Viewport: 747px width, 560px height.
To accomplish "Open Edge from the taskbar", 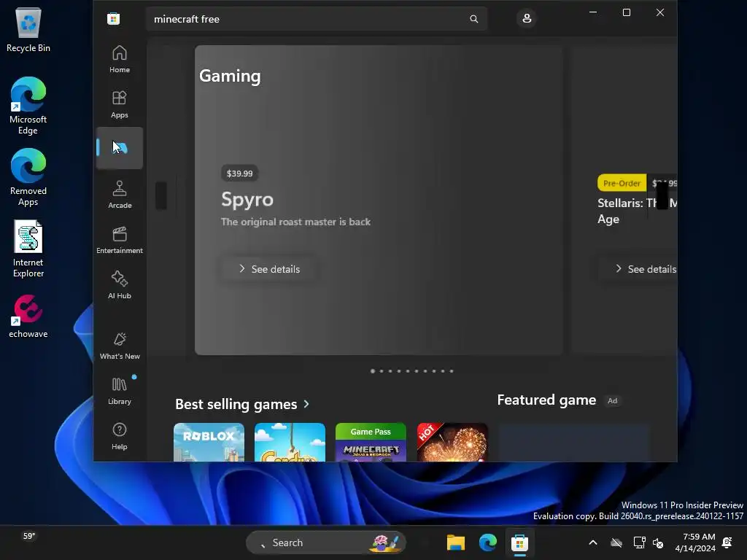I will click(488, 542).
